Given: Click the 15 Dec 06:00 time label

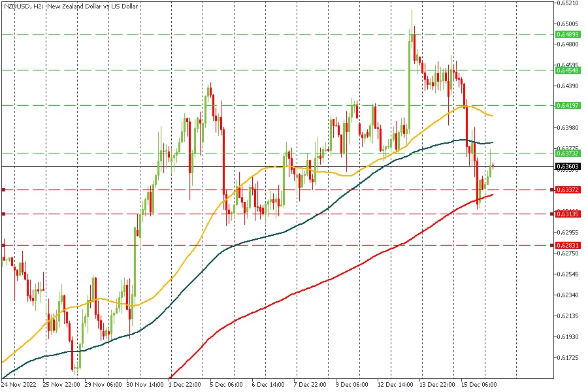Looking at the screenshot, I should tap(479, 385).
